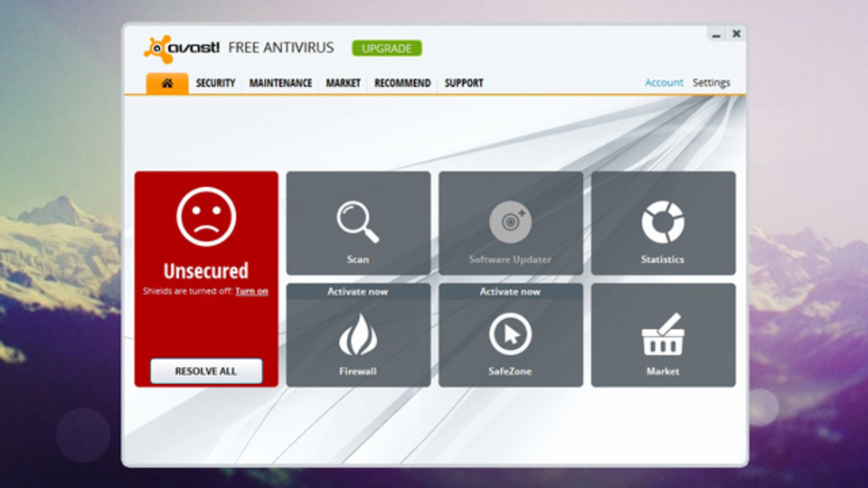868x488 pixels.
Task: Go to the Recommend tab
Action: coord(402,83)
